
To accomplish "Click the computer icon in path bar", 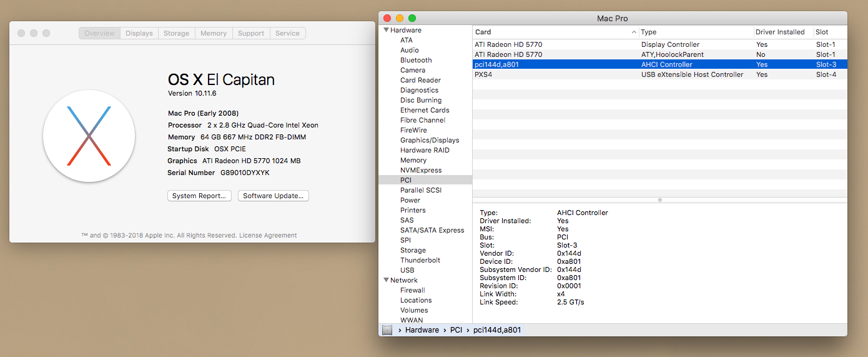I will click(x=387, y=330).
